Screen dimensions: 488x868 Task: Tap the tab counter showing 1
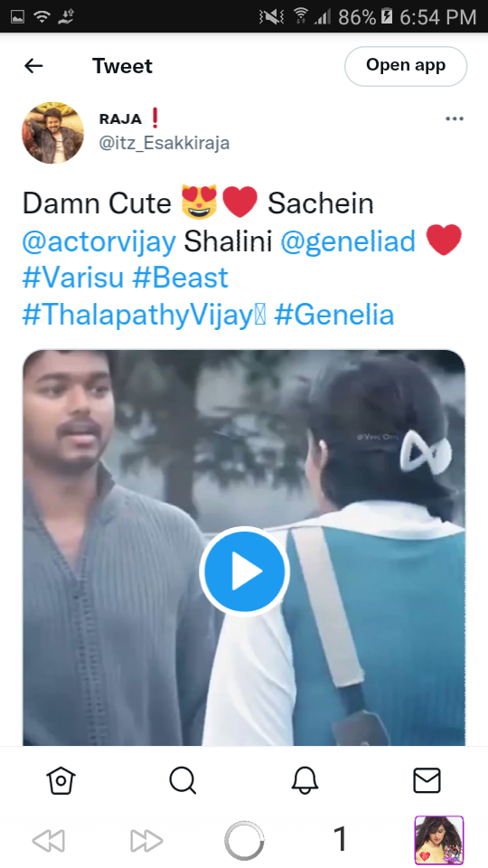[x=341, y=839]
